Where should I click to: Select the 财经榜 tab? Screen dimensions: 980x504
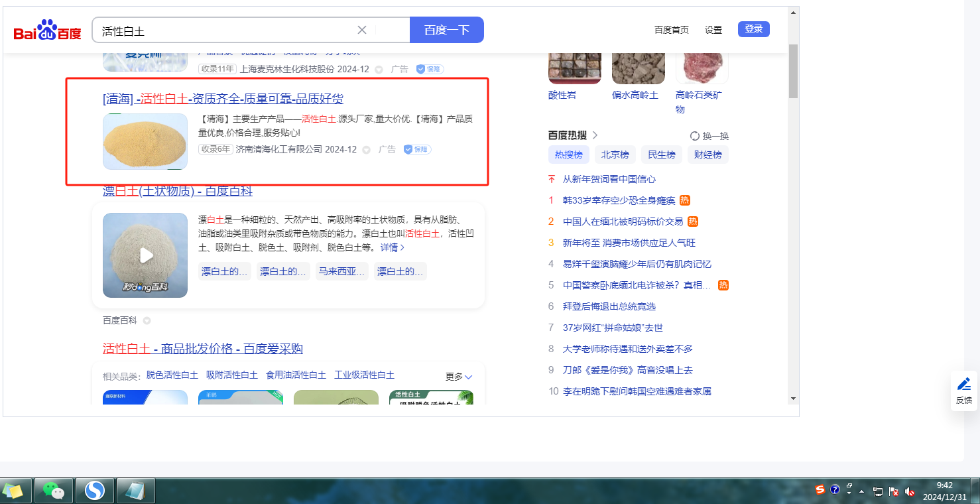click(707, 155)
